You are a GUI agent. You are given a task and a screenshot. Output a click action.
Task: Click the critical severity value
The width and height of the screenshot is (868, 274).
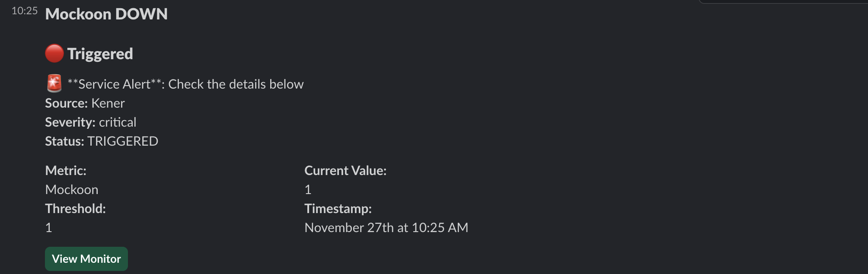[x=118, y=122]
